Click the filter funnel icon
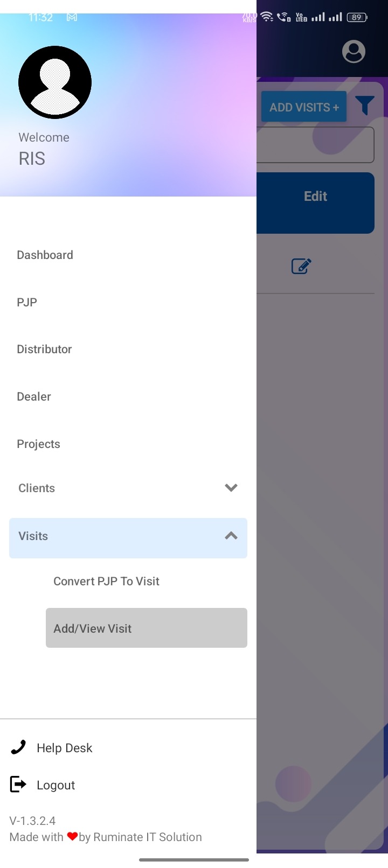Screen dimensions: 388x868 365,106
